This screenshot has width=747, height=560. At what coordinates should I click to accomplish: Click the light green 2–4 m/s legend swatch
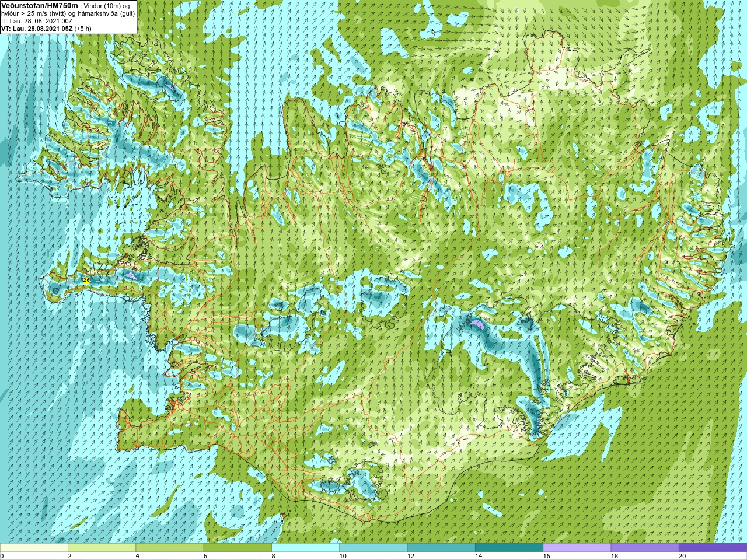[x=102, y=548]
